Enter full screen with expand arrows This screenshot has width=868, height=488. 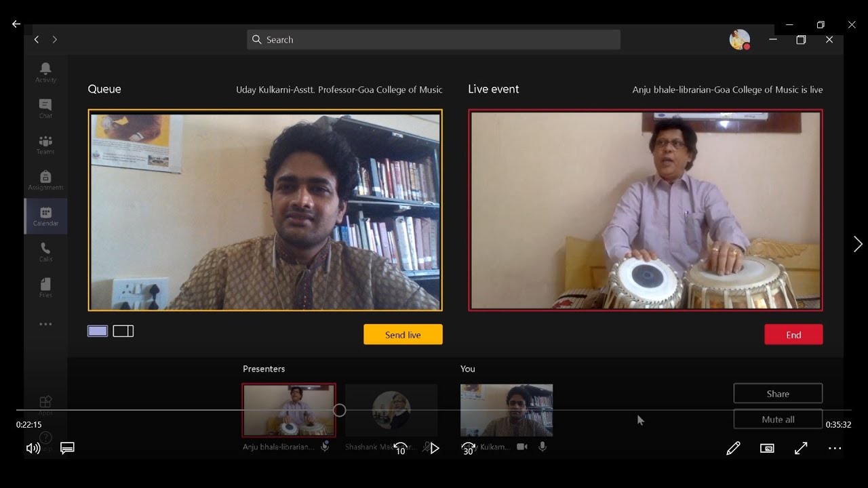tap(801, 448)
